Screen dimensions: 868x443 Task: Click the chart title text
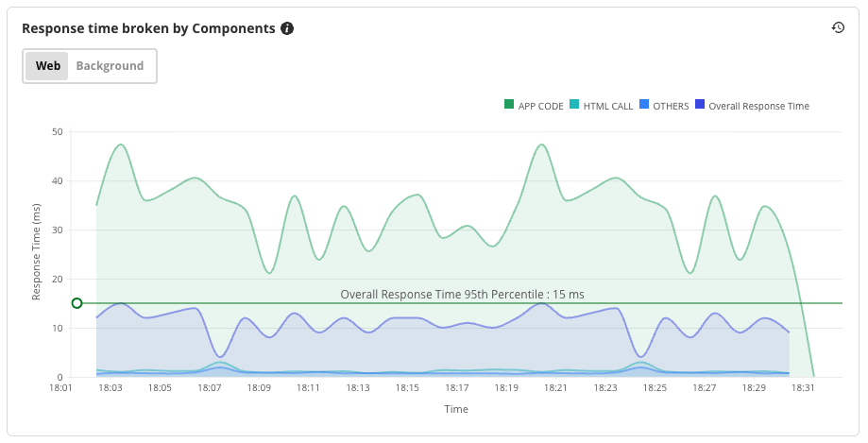click(x=148, y=28)
